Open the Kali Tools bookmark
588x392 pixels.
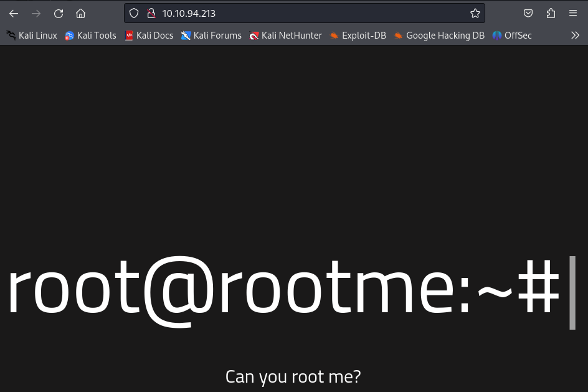[90, 36]
